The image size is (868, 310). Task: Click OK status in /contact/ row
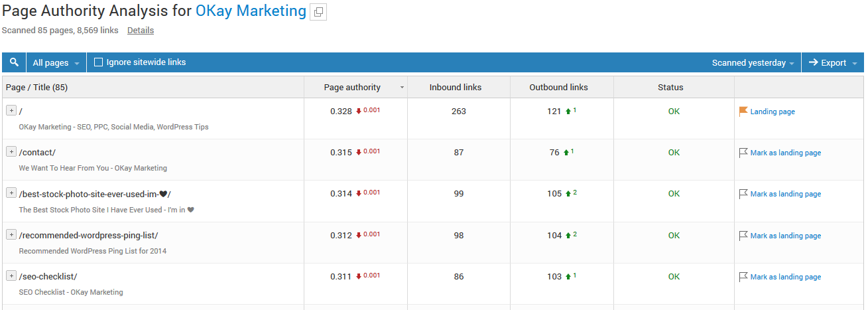tap(674, 153)
